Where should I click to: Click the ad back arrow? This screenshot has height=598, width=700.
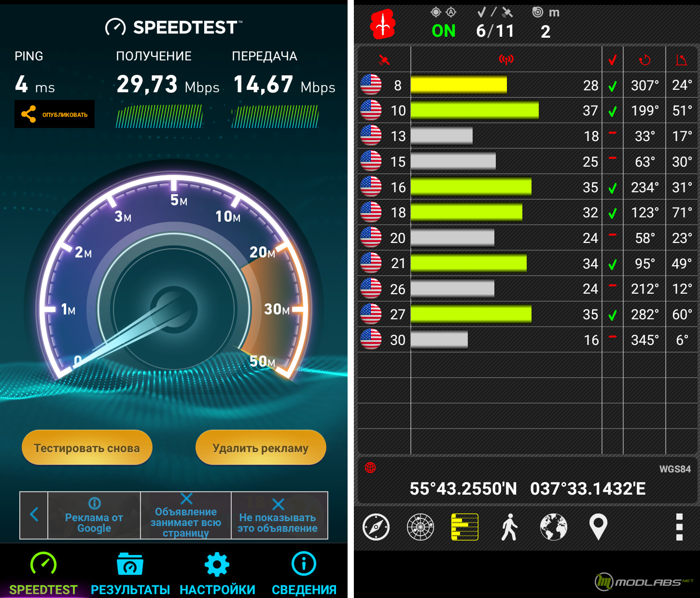tap(34, 515)
